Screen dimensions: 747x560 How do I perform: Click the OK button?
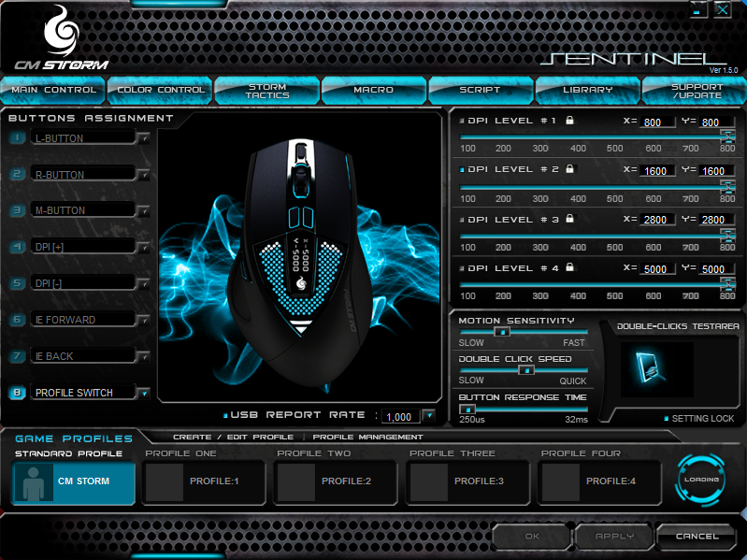tap(532, 537)
